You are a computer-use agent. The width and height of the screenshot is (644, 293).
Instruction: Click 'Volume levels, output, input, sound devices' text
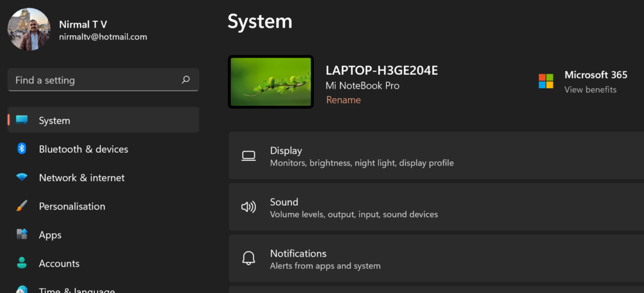coord(354,214)
